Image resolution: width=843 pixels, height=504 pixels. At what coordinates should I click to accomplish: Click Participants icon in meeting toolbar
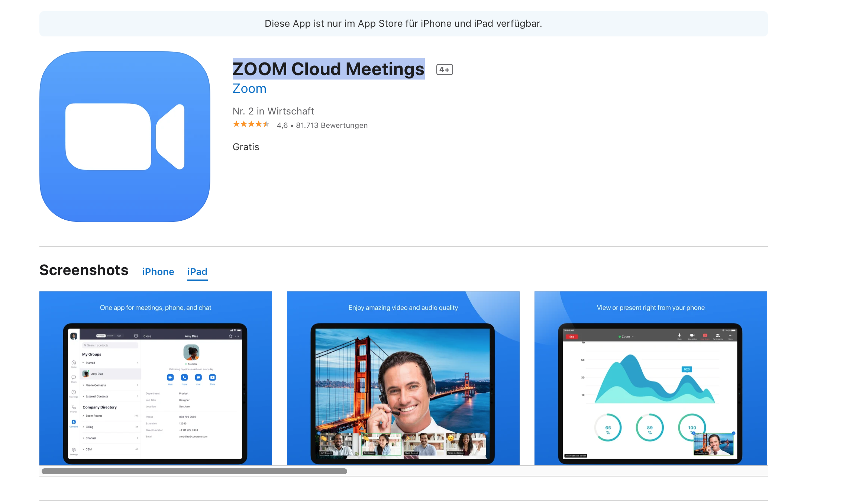(718, 335)
